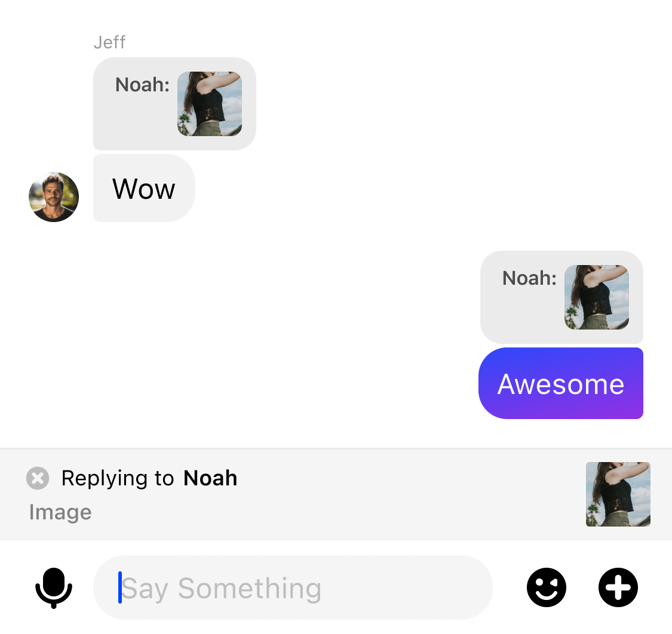Click Noah's name in Jeff's quoted reply
Viewport: 672px width, 634px height.
[142, 85]
